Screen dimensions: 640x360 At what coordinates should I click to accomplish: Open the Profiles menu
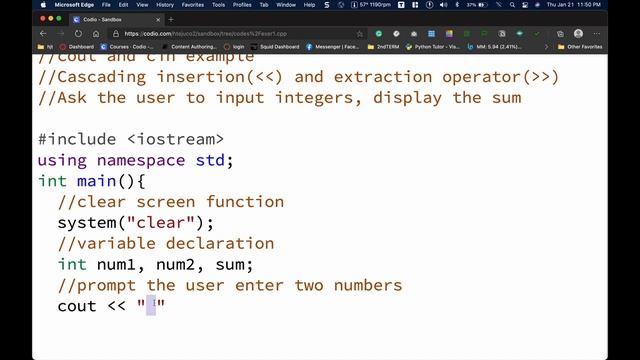(242, 5)
